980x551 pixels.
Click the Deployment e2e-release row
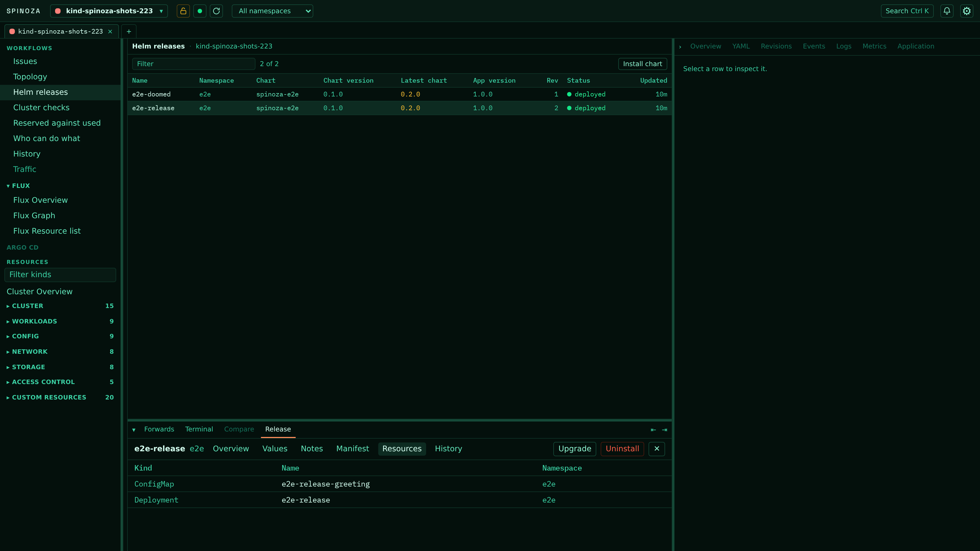pyautogui.click(x=399, y=500)
